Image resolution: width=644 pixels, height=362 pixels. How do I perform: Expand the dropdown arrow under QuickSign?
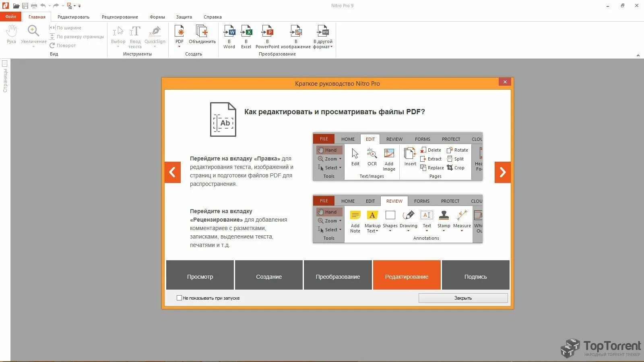(155, 47)
